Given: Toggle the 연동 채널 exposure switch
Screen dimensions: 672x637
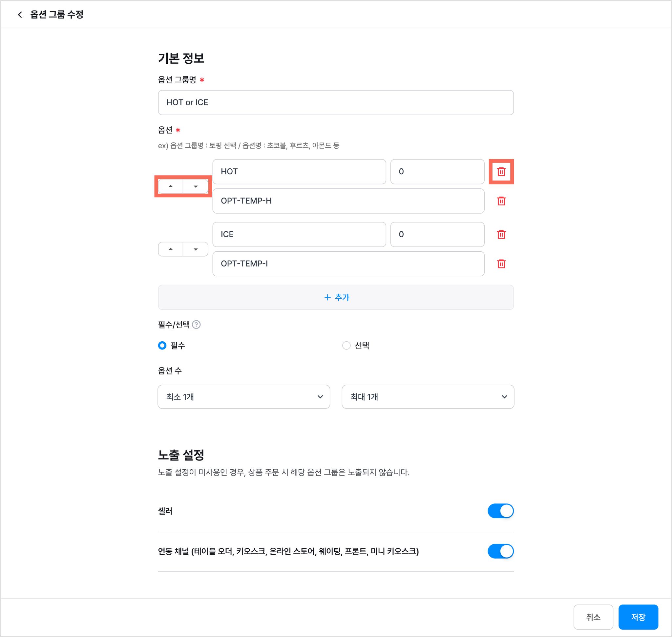Looking at the screenshot, I should click(500, 551).
